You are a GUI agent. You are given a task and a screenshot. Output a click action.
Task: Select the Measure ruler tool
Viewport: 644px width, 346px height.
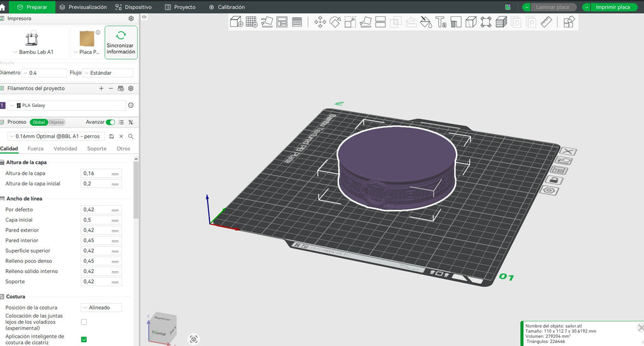547,22
